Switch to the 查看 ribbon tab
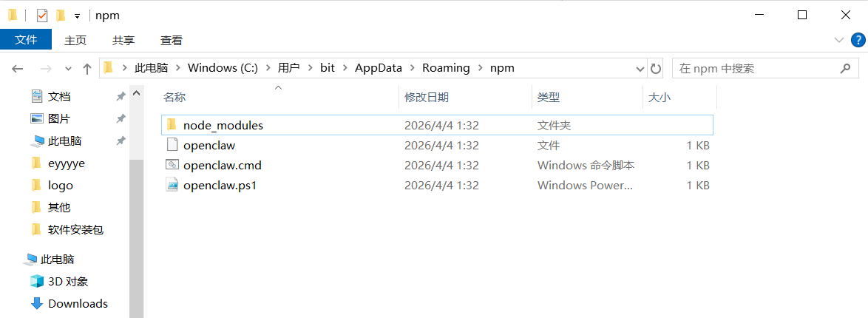 coord(172,40)
